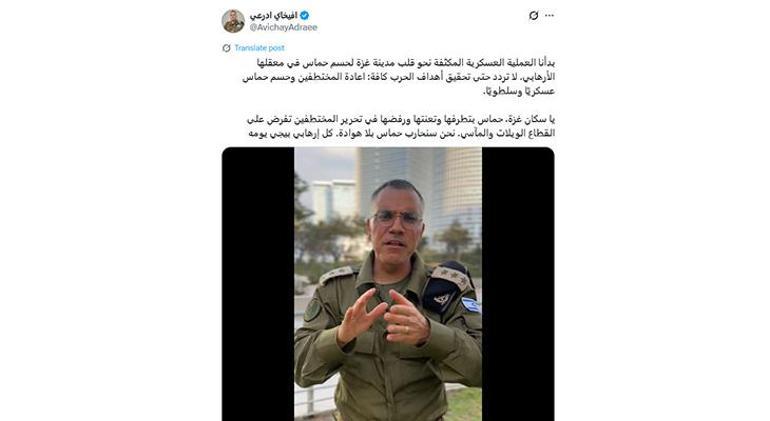770x421 pixels.
Task: Click the Arabic display name افيخاي ادرعي
Action: point(274,16)
